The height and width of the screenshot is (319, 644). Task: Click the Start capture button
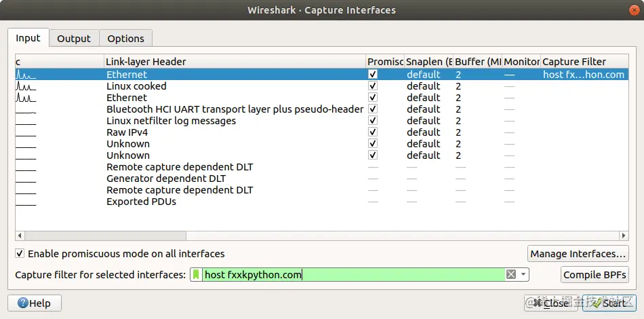coord(609,303)
